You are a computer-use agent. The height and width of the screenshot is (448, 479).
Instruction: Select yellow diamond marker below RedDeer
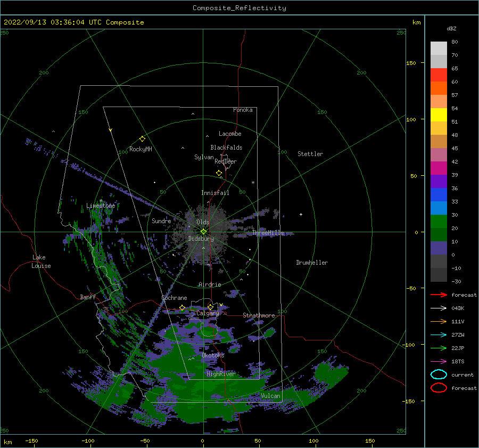click(x=219, y=173)
